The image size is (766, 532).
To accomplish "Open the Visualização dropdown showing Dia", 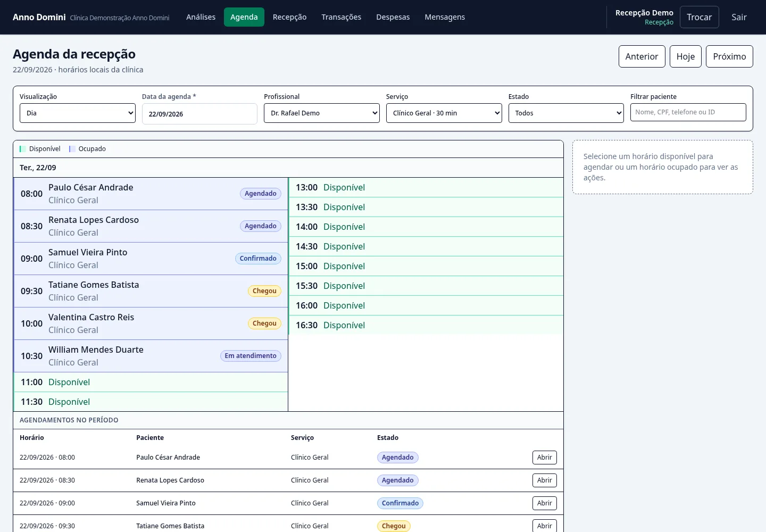I will point(78,113).
